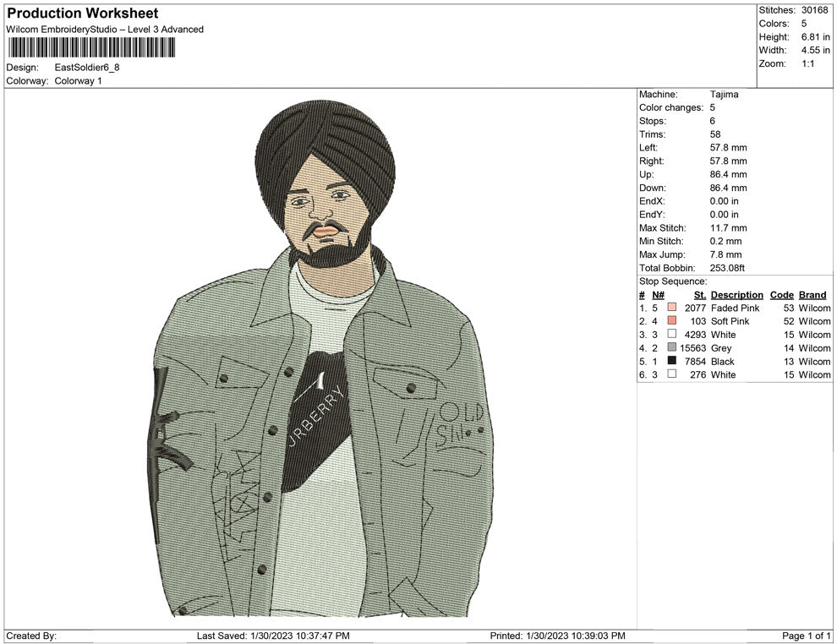
Task: Click the Stops value '6'
Action: click(712, 121)
